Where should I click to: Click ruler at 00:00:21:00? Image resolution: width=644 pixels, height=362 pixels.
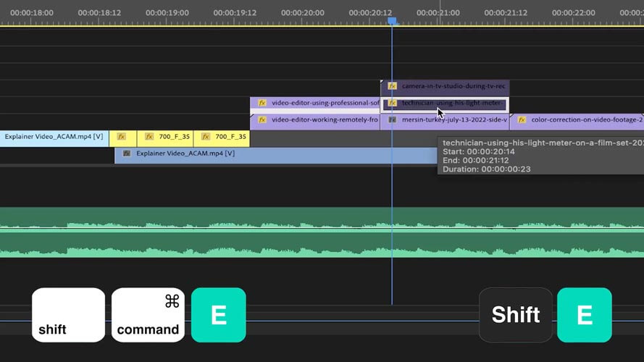(x=438, y=13)
